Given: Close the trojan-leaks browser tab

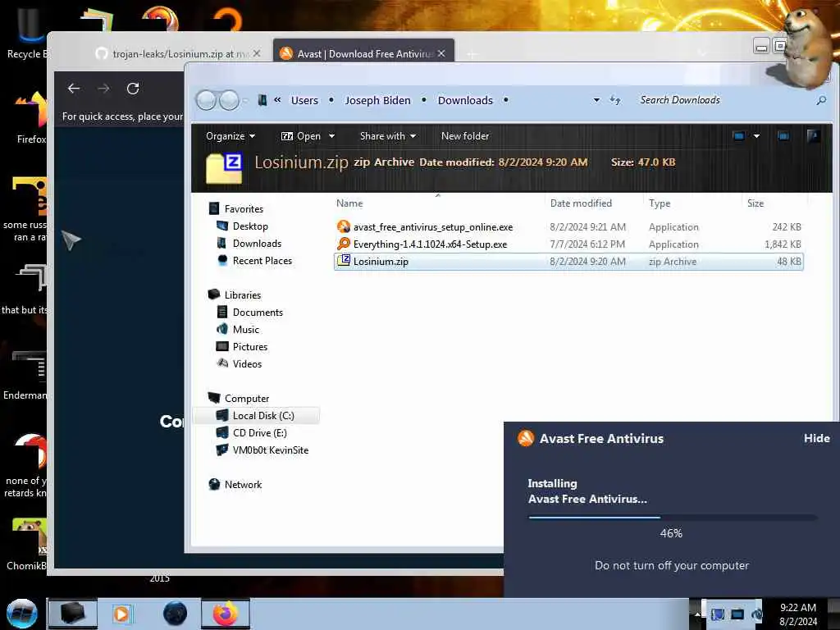Looking at the screenshot, I should pyautogui.click(x=257, y=53).
